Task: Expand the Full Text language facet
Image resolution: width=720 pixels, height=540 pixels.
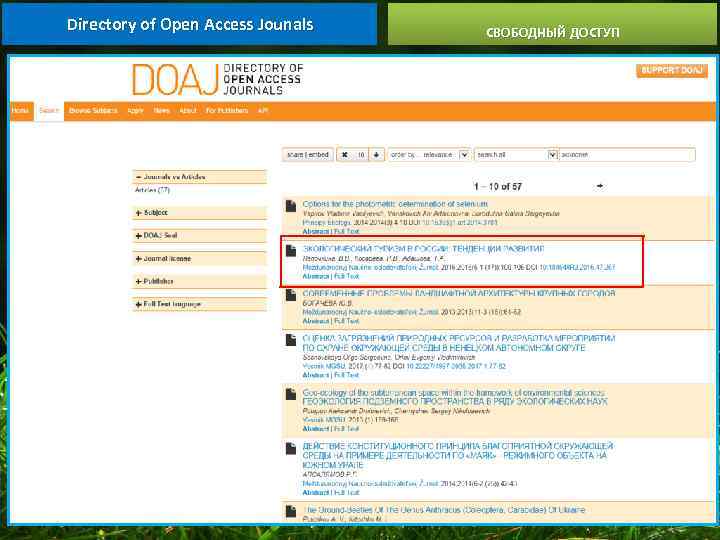Action: click(199, 304)
